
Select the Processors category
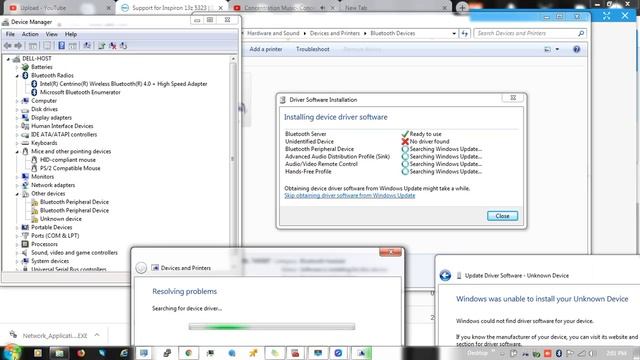[x=44, y=244]
